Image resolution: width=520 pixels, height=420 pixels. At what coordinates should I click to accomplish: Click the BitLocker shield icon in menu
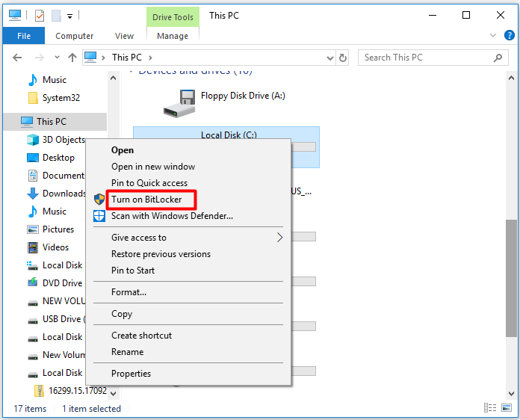(99, 200)
